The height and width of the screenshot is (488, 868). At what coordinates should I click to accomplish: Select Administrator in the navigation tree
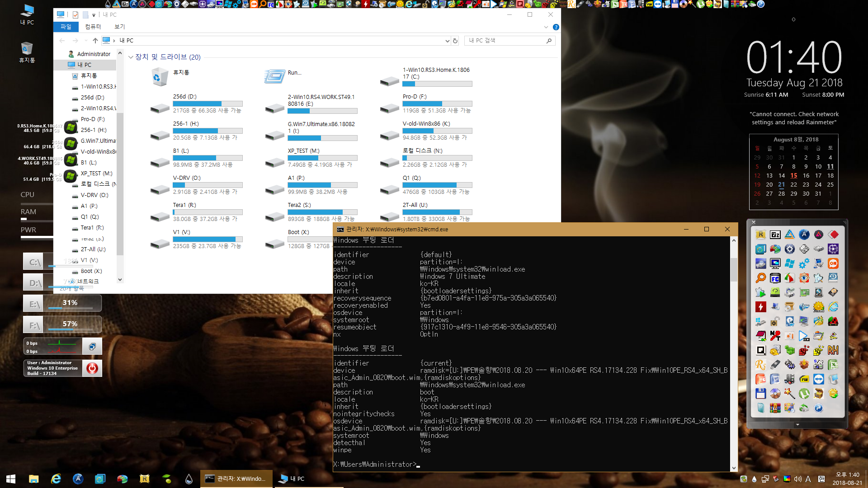click(x=94, y=54)
